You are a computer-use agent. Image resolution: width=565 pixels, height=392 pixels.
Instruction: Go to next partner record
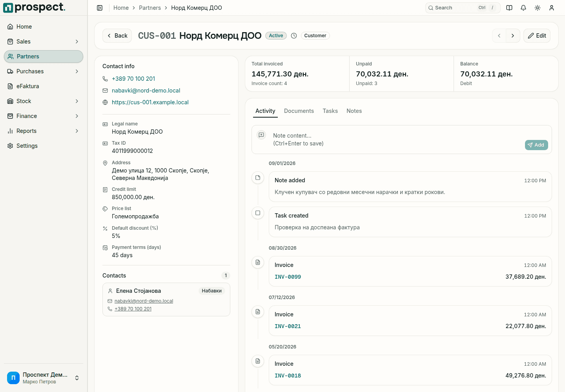point(513,36)
